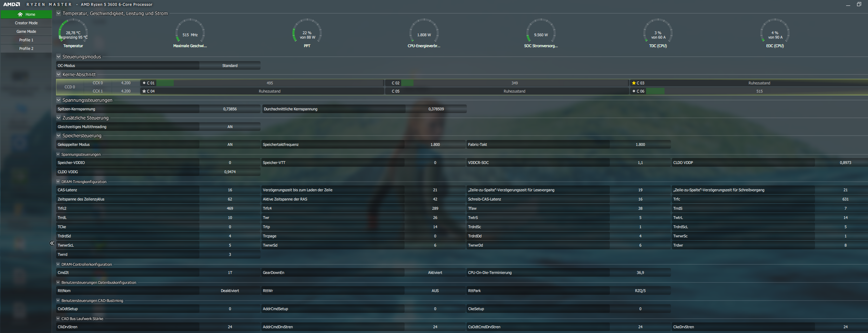Click the VDDCR-SOC value 1,1
Screen dimensions: 868x333
coord(640,163)
